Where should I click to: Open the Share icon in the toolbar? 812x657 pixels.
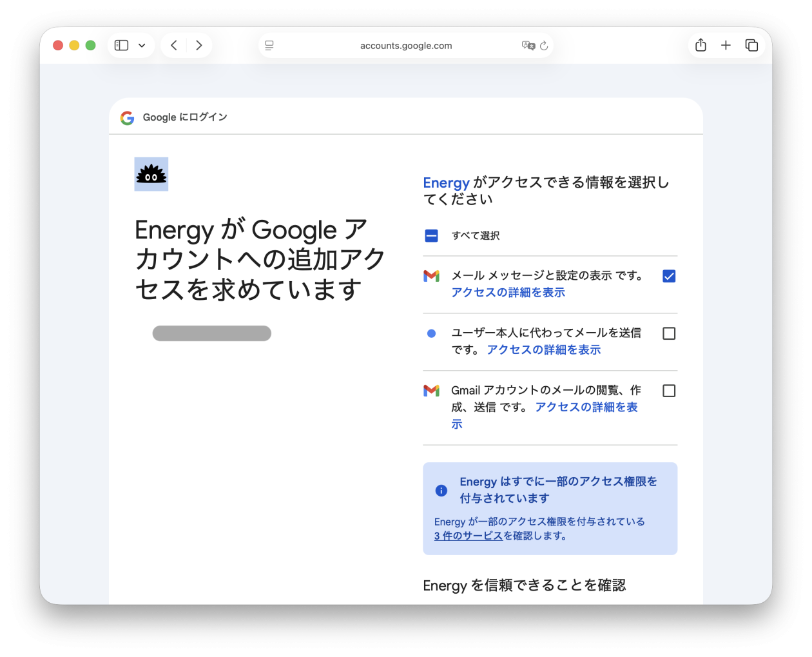tap(701, 45)
